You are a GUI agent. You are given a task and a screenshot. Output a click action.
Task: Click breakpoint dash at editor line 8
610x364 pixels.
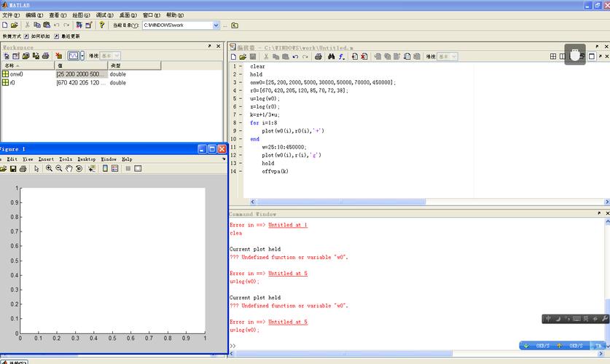241,123
